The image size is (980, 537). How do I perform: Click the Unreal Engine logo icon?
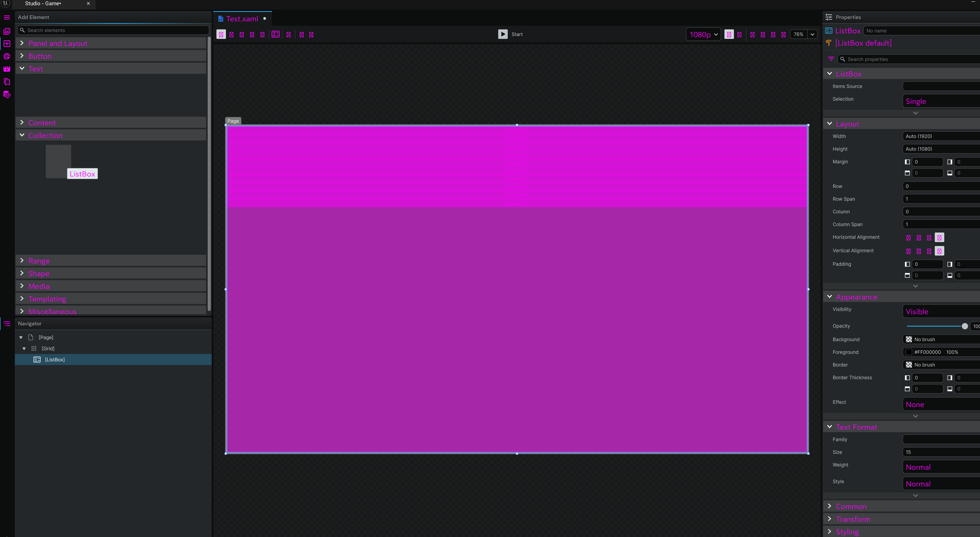click(5, 3)
